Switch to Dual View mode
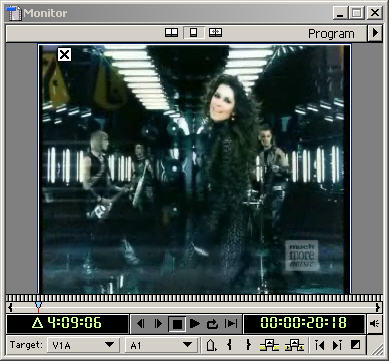This screenshot has height=361, width=389. coord(172,33)
